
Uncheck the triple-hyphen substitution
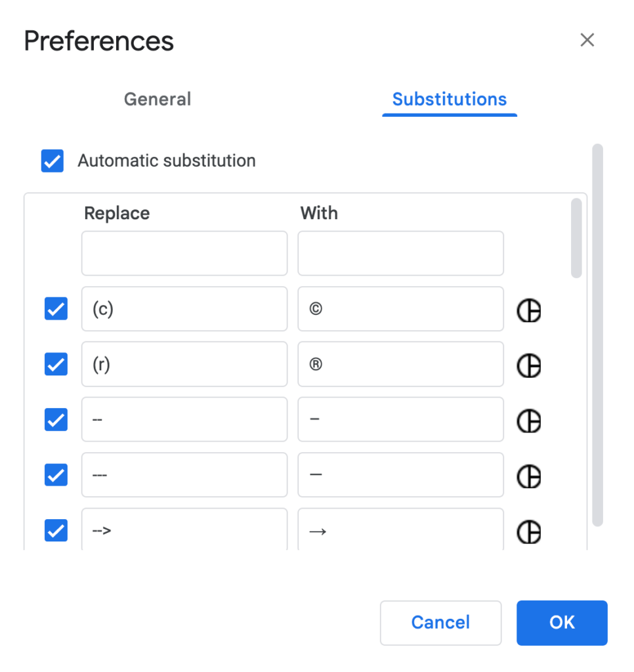[x=56, y=475]
